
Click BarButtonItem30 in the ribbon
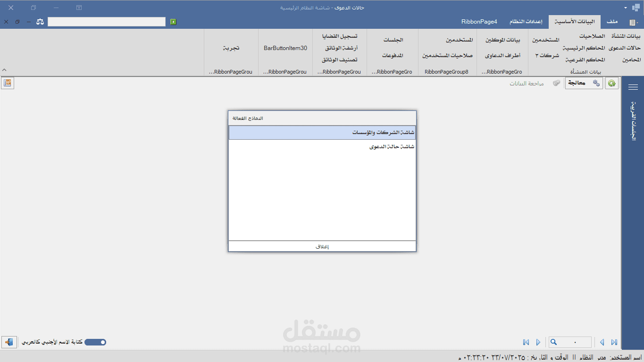tap(285, 48)
